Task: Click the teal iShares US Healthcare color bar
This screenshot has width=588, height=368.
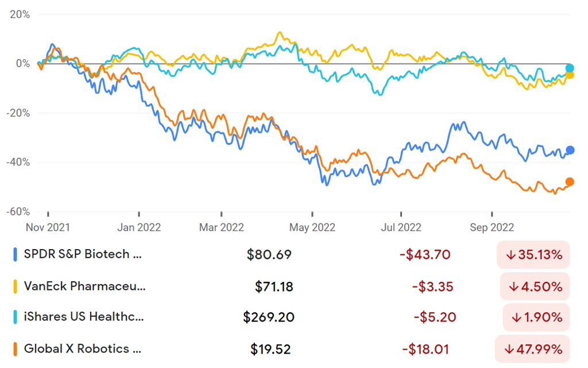Action: [15, 317]
